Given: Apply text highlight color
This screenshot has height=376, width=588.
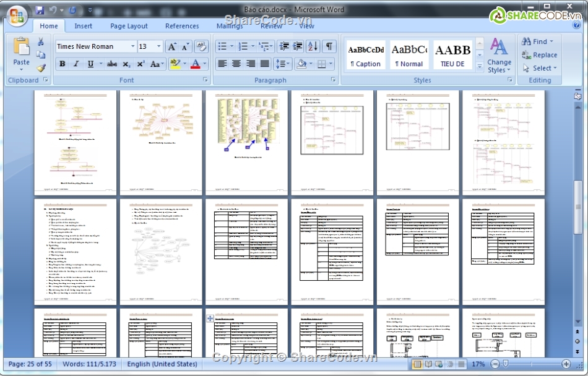Looking at the screenshot, I should pos(175,64).
